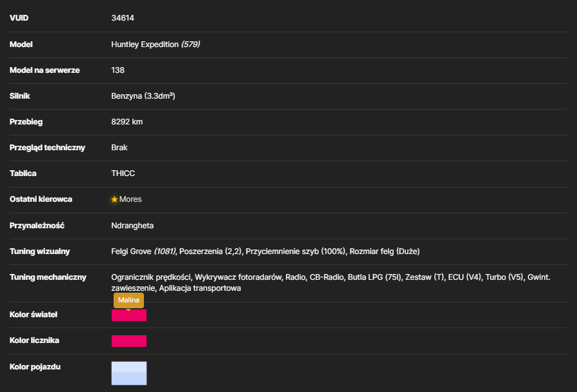Click the wheel id (1081)
577x392 pixels.
pyautogui.click(x=165, y=251)
